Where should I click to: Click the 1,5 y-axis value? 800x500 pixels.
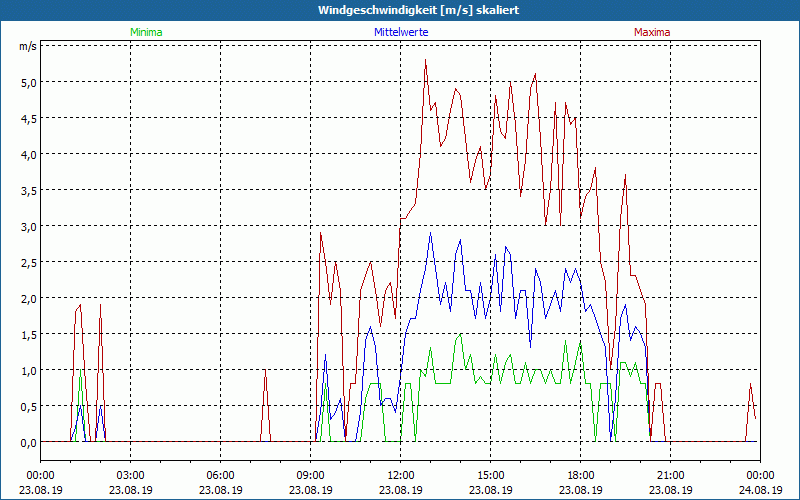[x=29, y=334]
